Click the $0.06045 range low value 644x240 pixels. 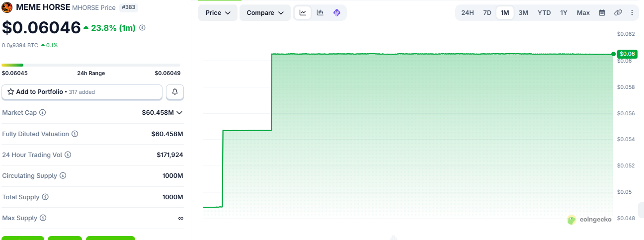[x=15, y=73]
